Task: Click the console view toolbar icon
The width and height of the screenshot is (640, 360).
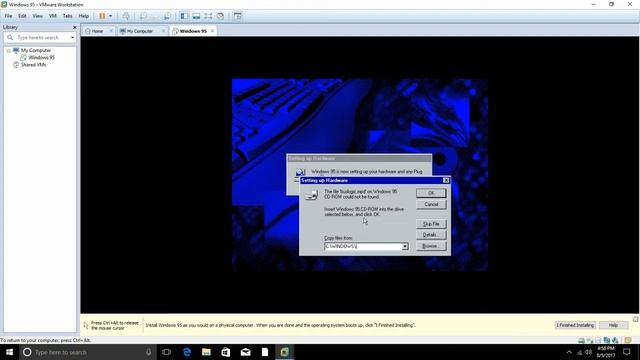Action: tap(238, 16)
